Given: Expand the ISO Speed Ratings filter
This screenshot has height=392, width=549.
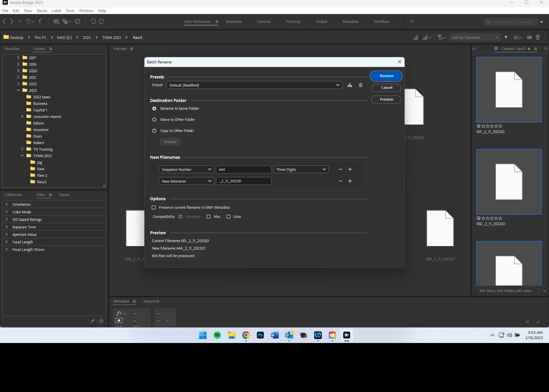Looking at the screenshot, I should [x=7, y=219].
